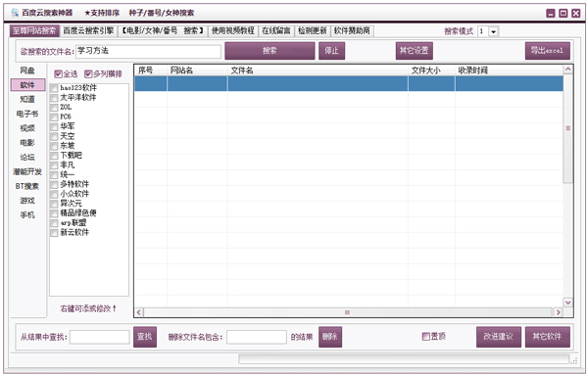Check the 太平洋软件 checkbox
Screen dimensions: 588x375
(54, 98)
